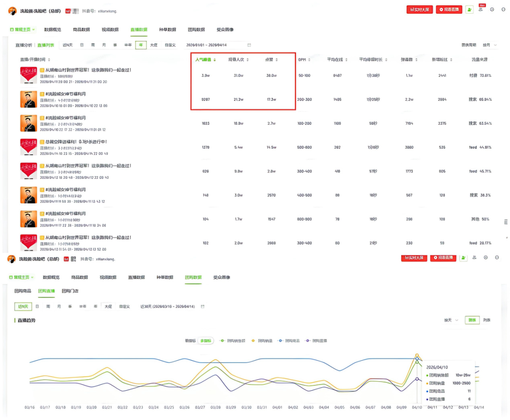Sort by 人气峰值 column arrows
Screen dimensions: 510x420
[x=215, y=60]
